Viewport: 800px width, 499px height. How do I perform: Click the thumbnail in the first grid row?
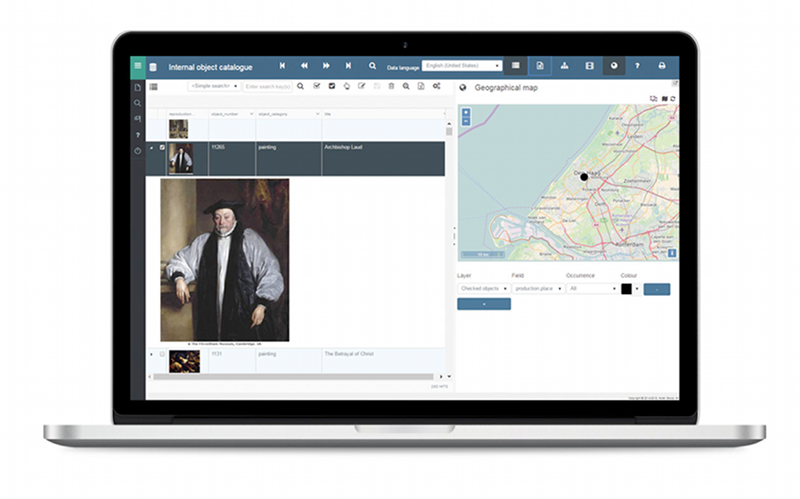(179, 129)
